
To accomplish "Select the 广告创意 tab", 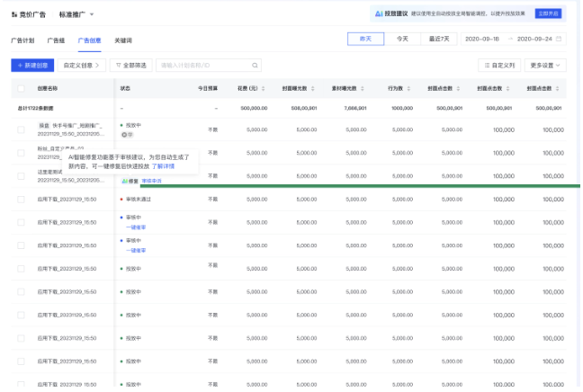I will point(89,40).
